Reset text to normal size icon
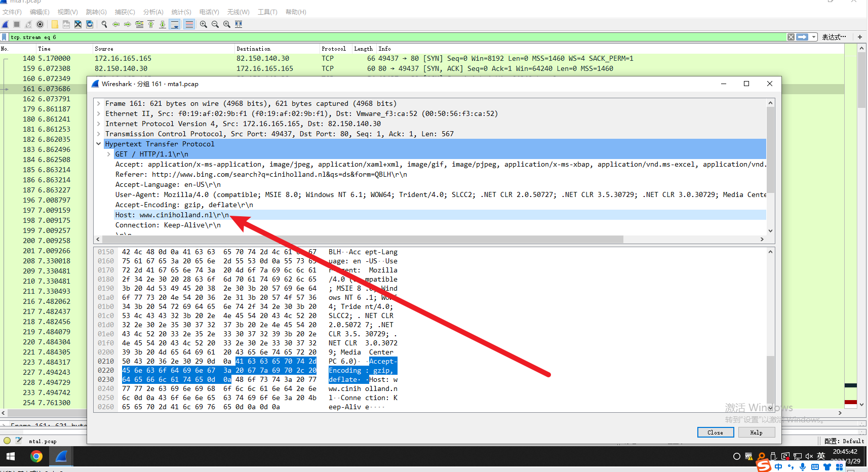 [227, 24]
